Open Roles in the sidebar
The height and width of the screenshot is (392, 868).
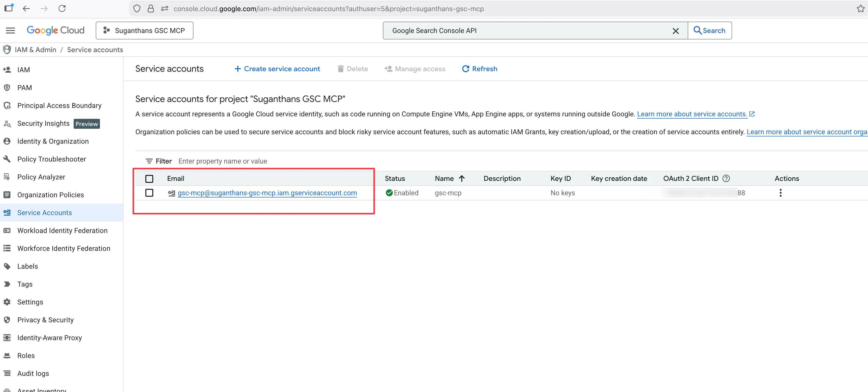click(x=26, y=355)
